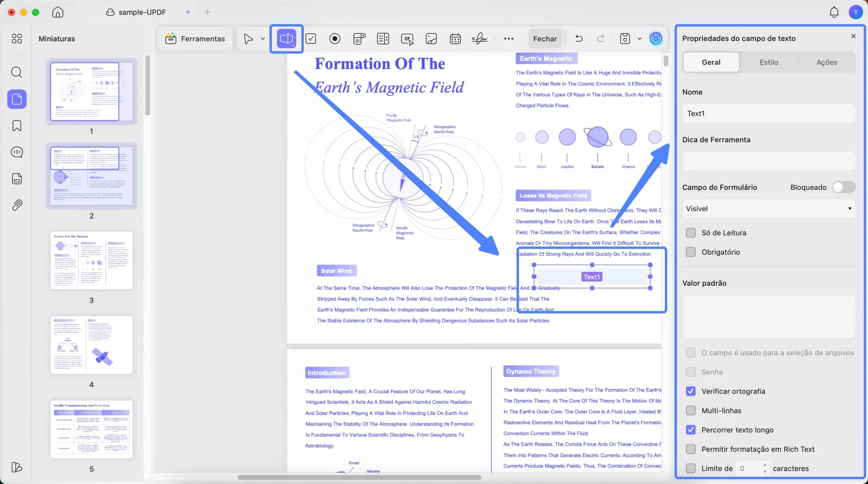Click the document vertical scrollbar
This screenshot has width=868, height=484.
666,61
